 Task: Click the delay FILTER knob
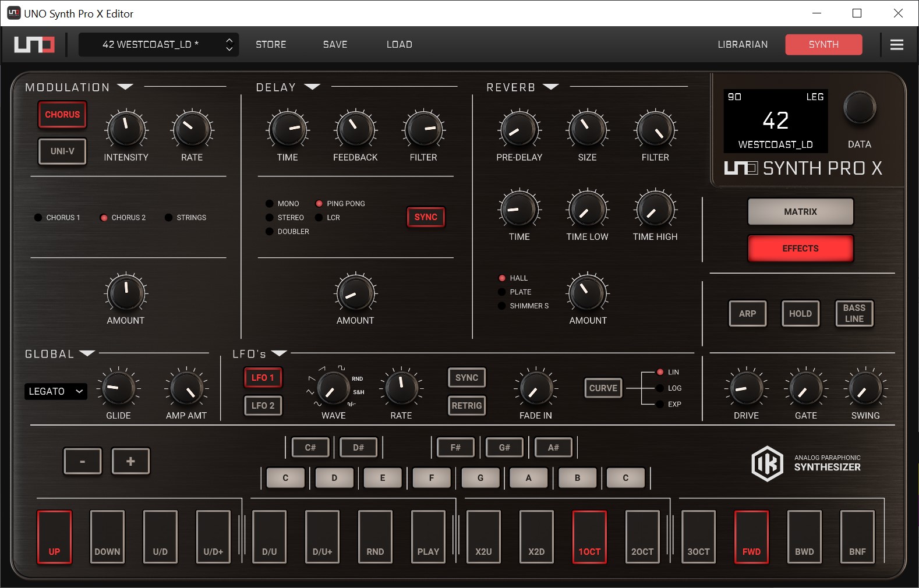[x=423, y=129]
